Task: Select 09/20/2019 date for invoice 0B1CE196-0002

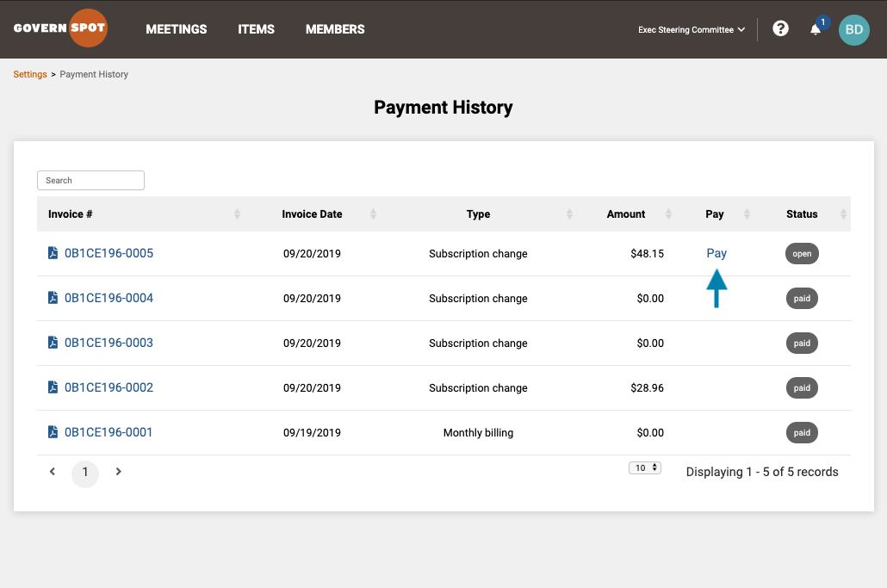Action: [x=312, y=388]
